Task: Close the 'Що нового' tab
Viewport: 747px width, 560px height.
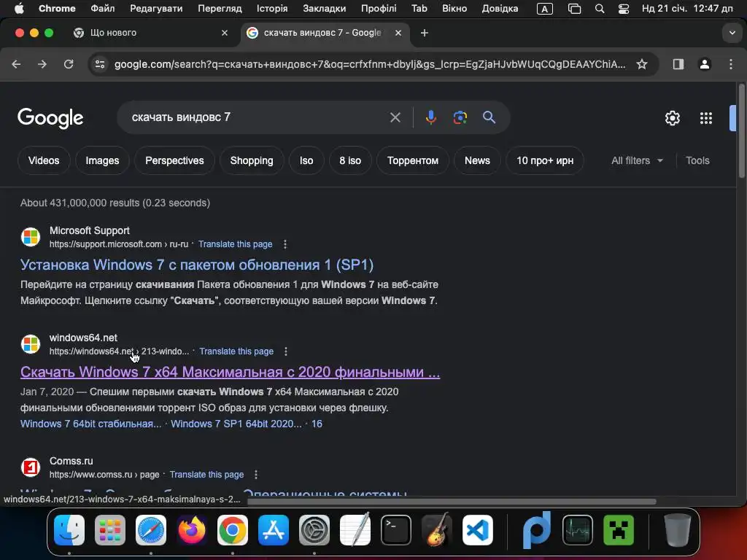Action: tap(225, 33)
